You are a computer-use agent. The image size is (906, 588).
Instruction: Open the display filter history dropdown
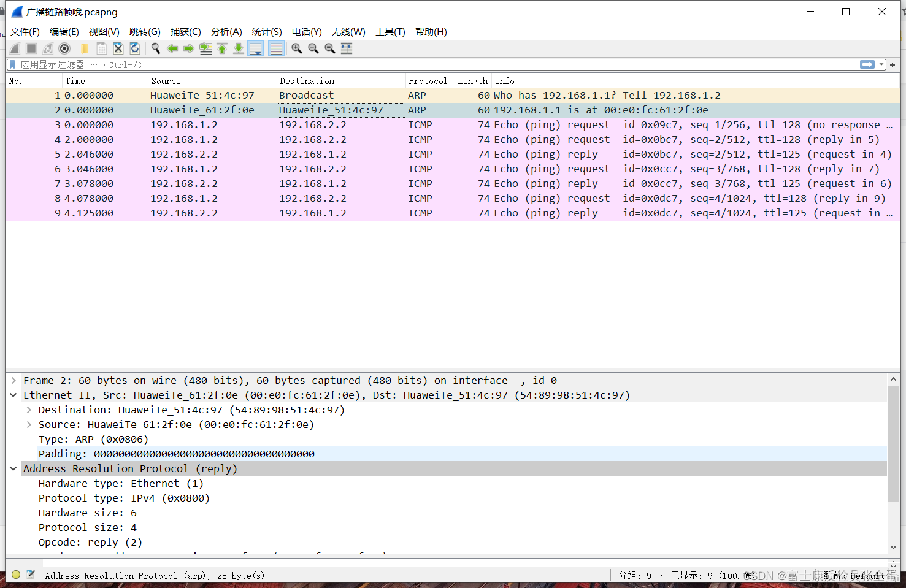click(x=881, y=64)
